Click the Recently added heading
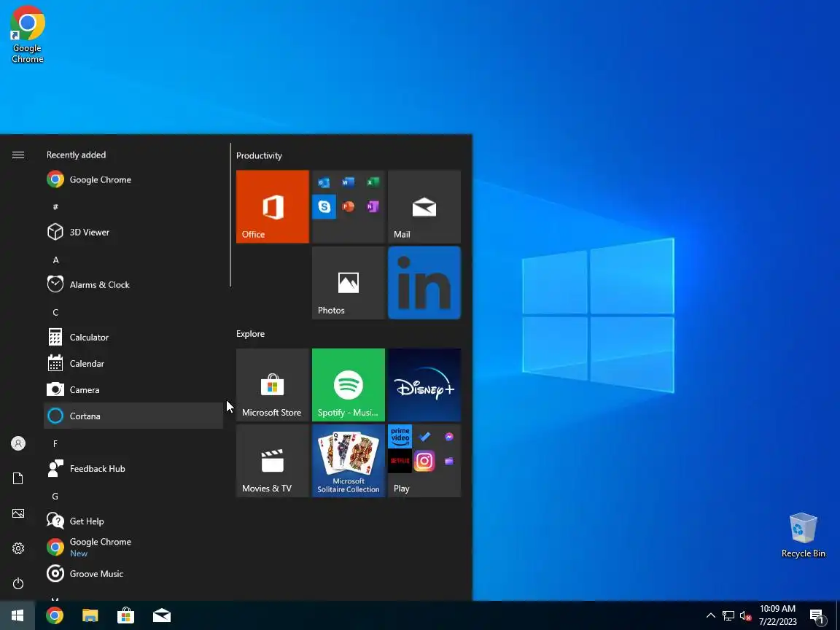This screenshot has height=630, width=840. (76, 155)
